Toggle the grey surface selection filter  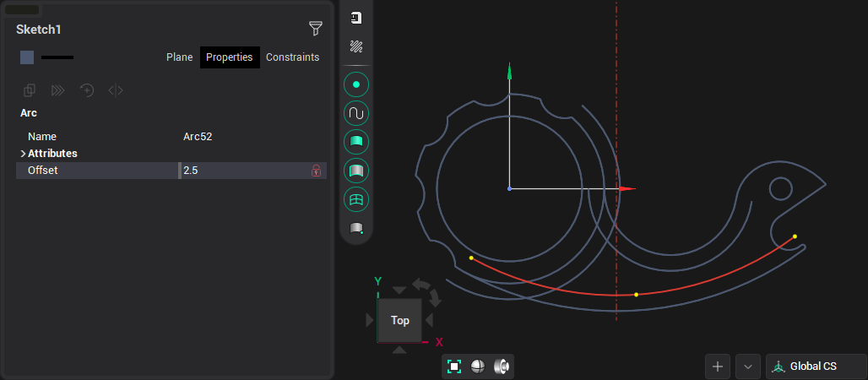(x=356, y=171)
